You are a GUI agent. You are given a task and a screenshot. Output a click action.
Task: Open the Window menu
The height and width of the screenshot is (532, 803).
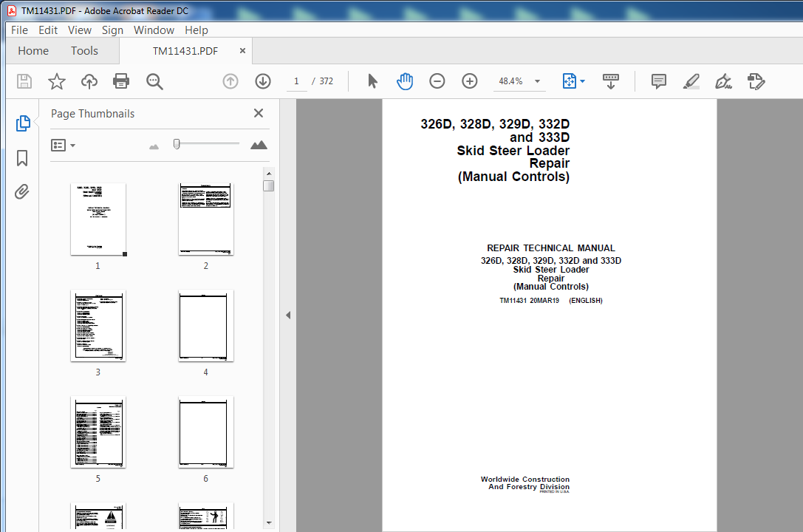coord(154,30)
